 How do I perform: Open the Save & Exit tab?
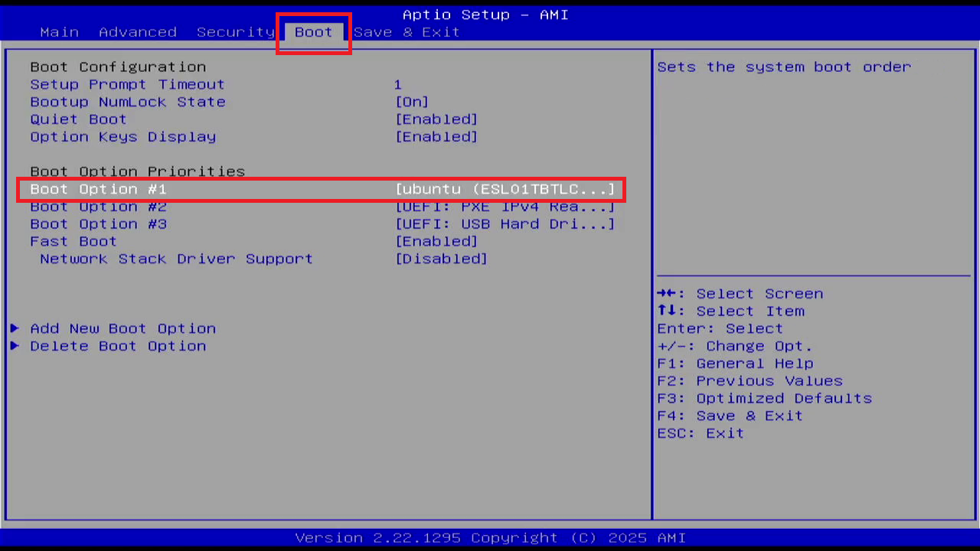pos(407,32)
